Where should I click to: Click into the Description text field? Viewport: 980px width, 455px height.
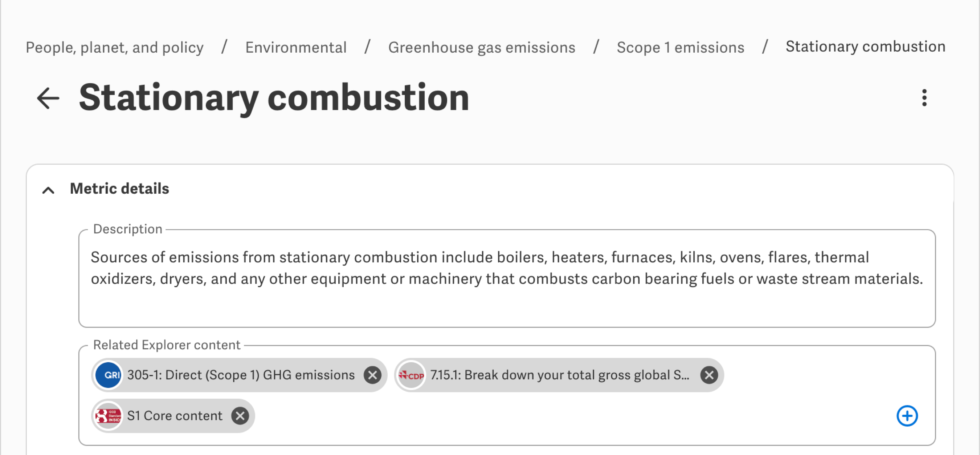506,278
